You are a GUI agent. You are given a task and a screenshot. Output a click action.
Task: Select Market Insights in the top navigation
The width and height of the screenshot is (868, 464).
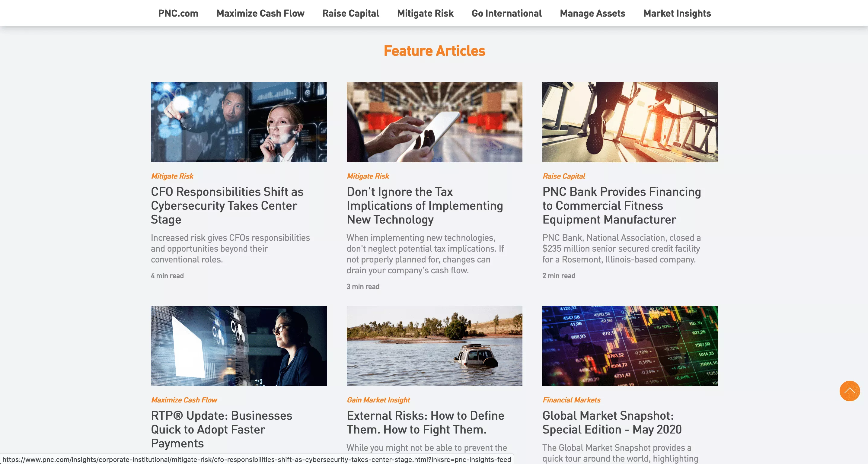(x=677, y=13)
